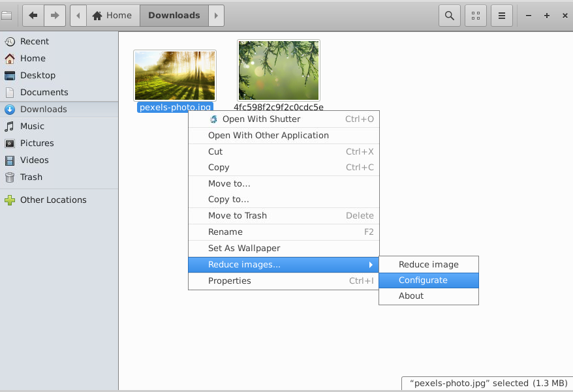The image size is (573, 392).
Task: Click the Music note icon
Action: coord(10,127)
